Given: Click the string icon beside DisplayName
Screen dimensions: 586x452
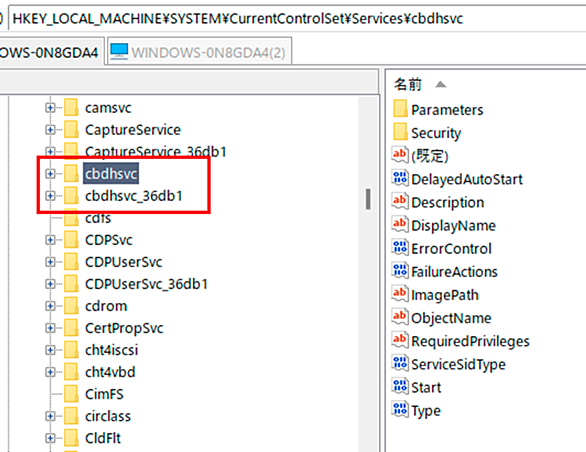Looking at the screenshot, I should point(400,225).
